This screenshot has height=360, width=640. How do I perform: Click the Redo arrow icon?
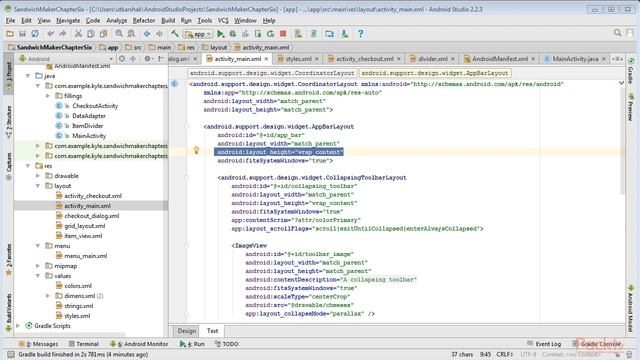pyautogui.click(x=63, y=34)
